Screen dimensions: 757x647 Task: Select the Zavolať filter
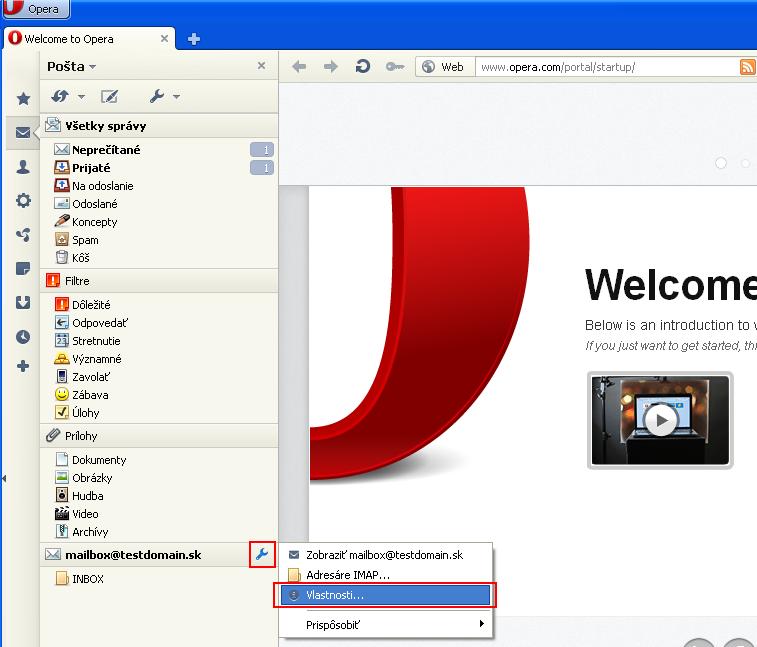[159, 377]
